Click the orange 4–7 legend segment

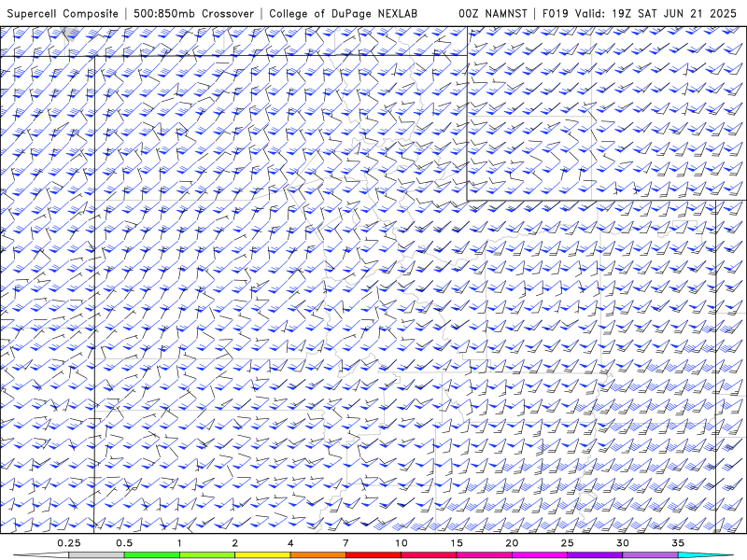pos(317,555)
